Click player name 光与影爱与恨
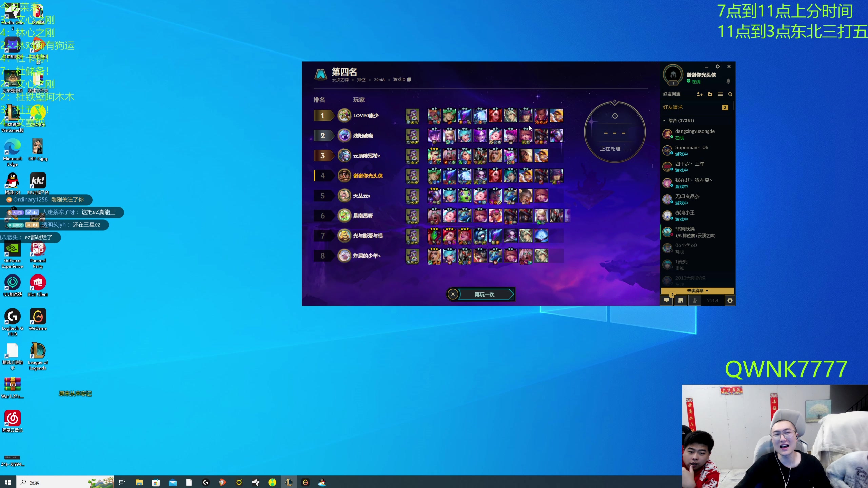Image resolution: width=868 pixels, height=488 pixels. (368, 236)
